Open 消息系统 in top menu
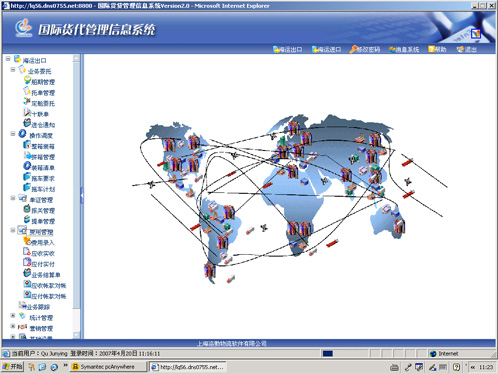This screenshot has width=498, height=374. tap(404, 50)
